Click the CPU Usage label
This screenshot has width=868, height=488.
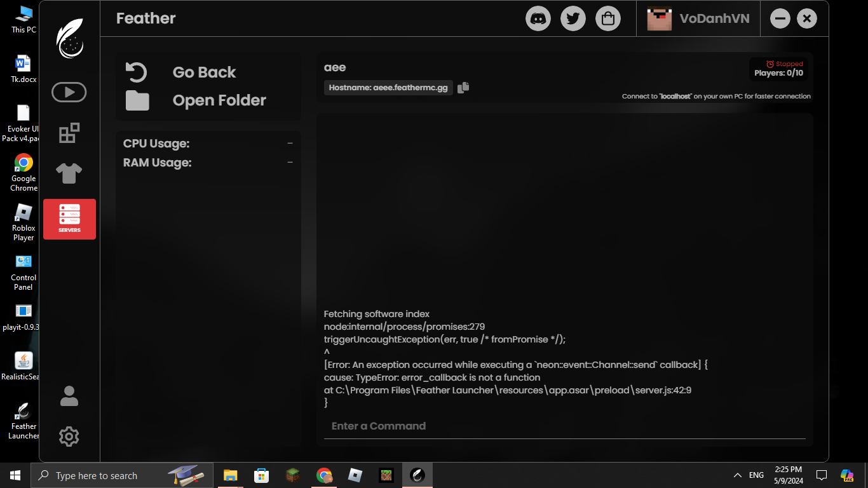pos(156,144)
